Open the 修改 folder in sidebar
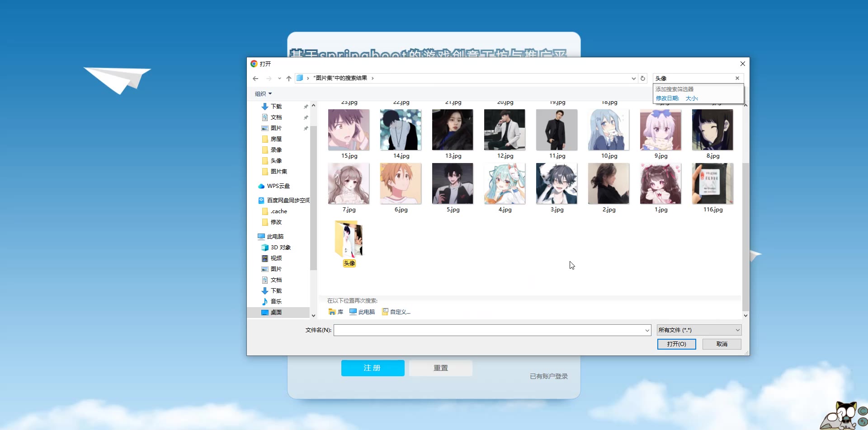 coord(276,222)
